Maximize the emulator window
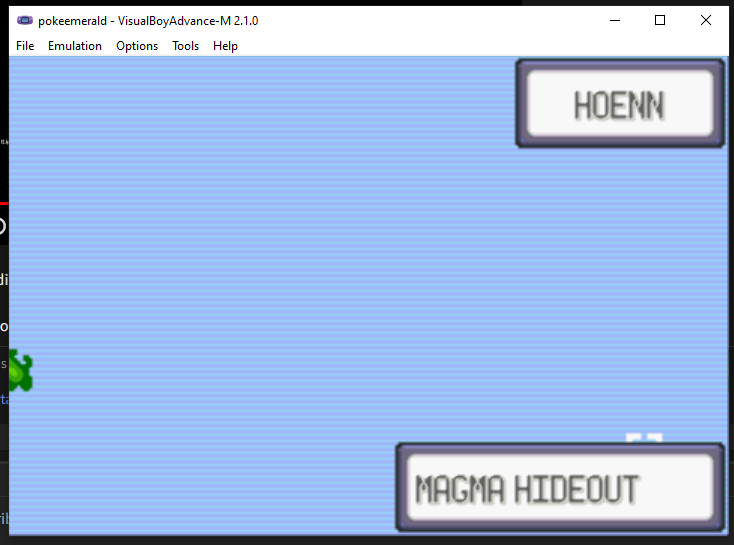 (660, 20)
